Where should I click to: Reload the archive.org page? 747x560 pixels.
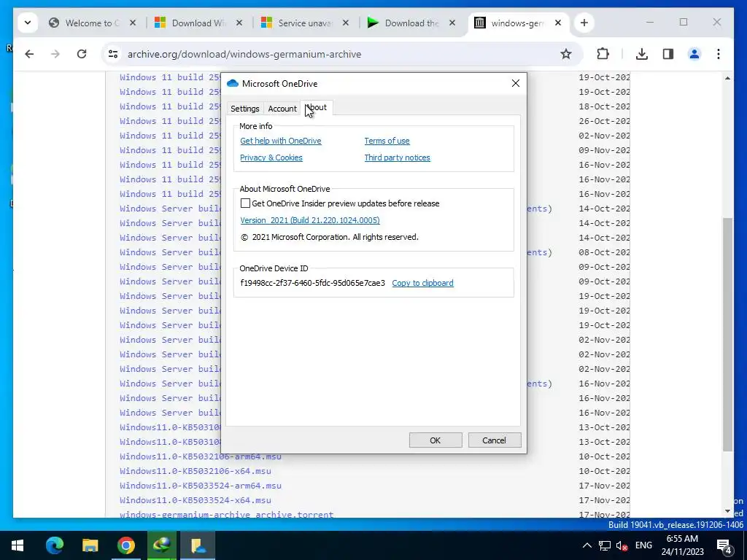pyautogui.click(x=82, y=54)
